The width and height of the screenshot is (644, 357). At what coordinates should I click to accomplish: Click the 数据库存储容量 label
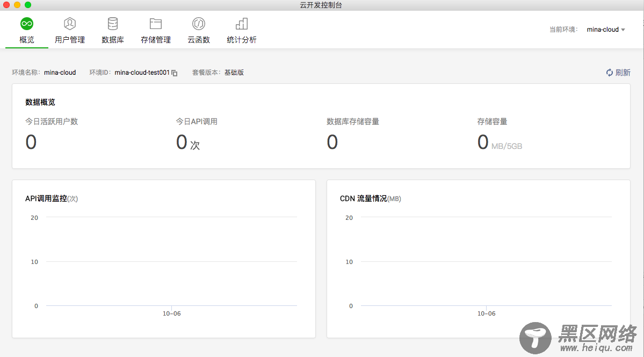click(353, 122)
